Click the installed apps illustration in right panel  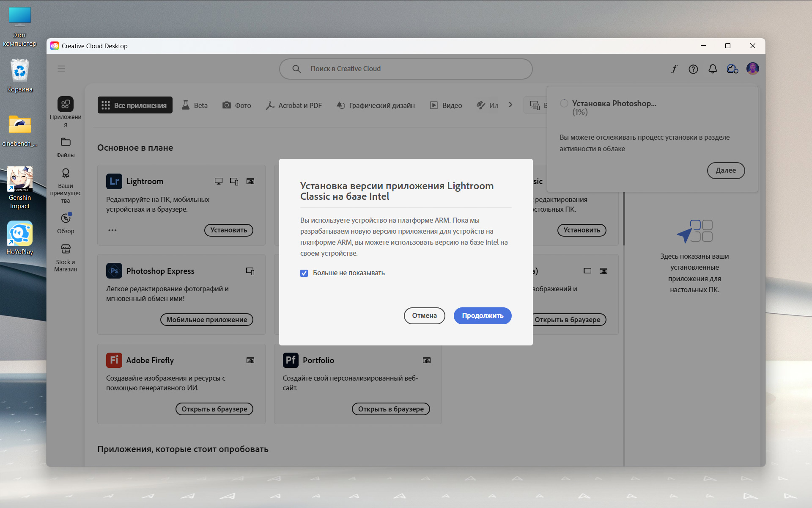(695, 231)
